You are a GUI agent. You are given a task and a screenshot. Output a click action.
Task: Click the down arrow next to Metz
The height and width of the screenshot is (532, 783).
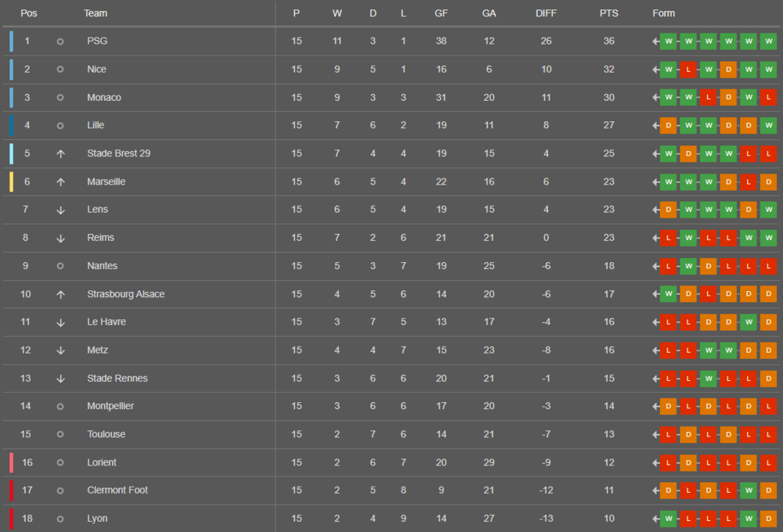[60, 350]
